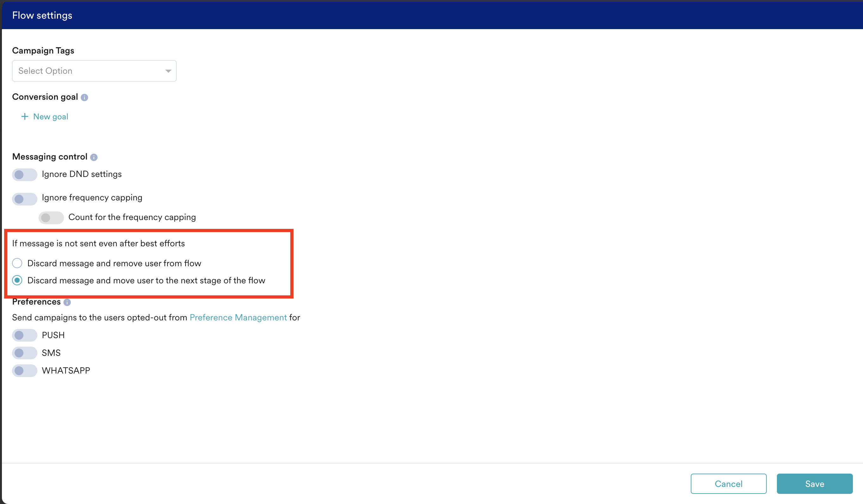Click the Conversion goal info icon
The height and width of the screenshot is (504, 863).
click(x=85, y=98)
